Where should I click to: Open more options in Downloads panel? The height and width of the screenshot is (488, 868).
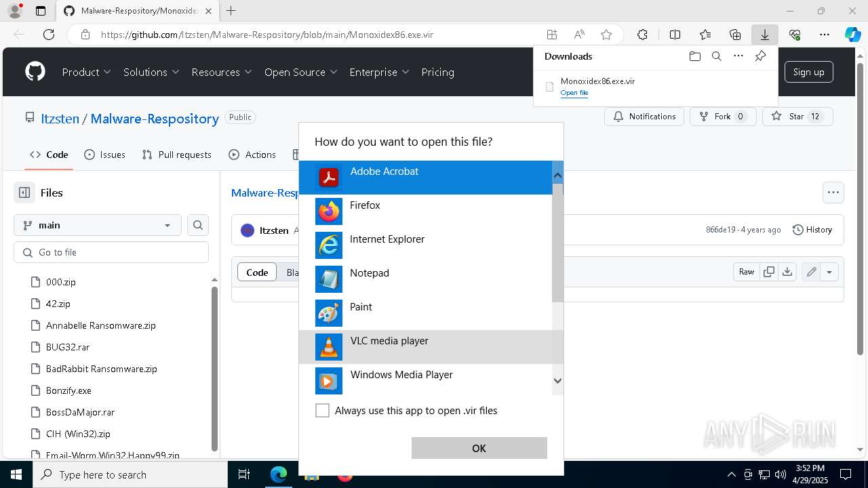pos(738,56)
